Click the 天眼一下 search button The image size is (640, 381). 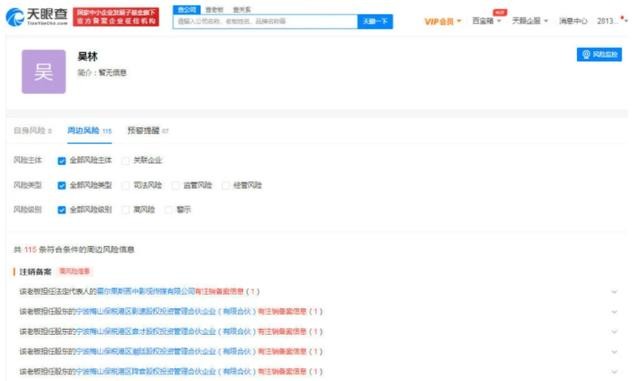click(x=375, y=21)
